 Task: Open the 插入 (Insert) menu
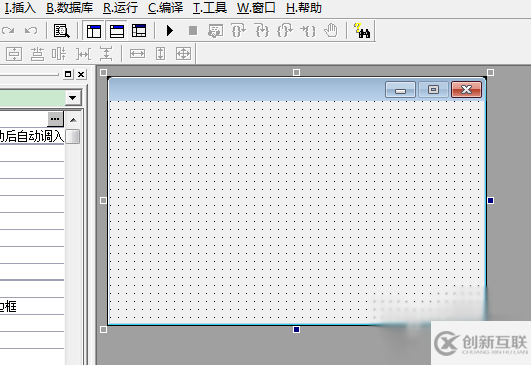click(x=20, y=8)
